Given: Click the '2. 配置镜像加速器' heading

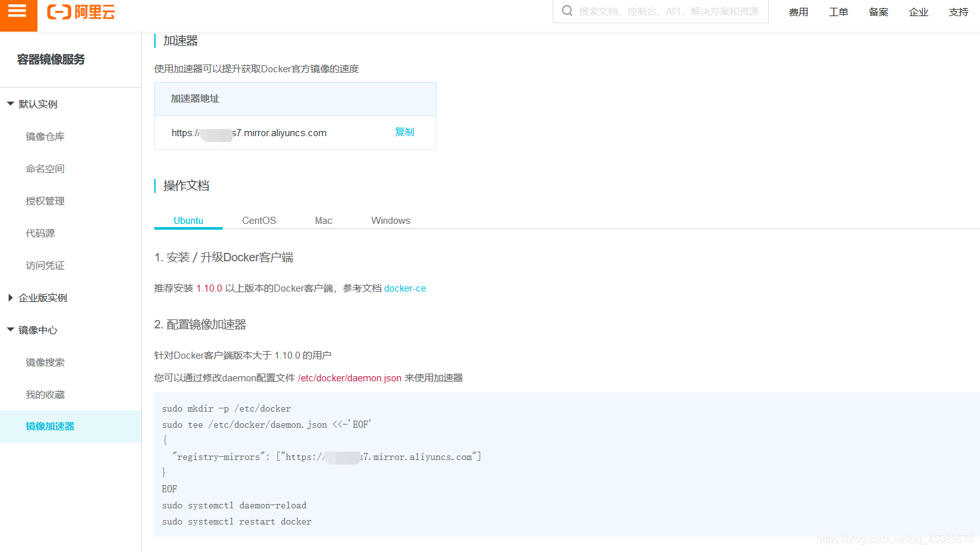Looking at the screenshot, I should [x=200, y=325].
